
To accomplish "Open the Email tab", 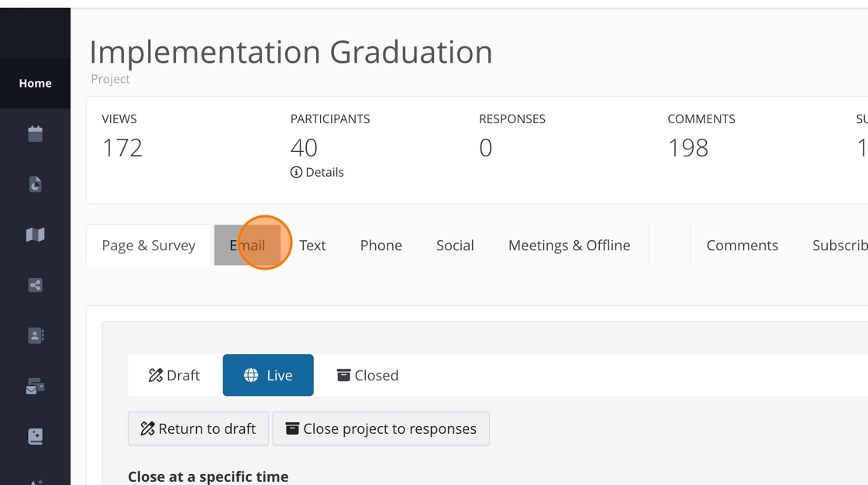I will [247, 246].
